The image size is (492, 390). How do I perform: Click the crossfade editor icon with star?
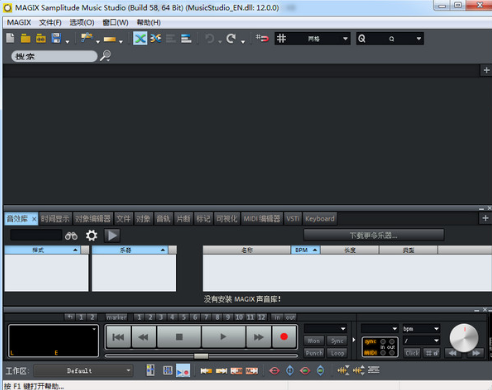point(156,38)
